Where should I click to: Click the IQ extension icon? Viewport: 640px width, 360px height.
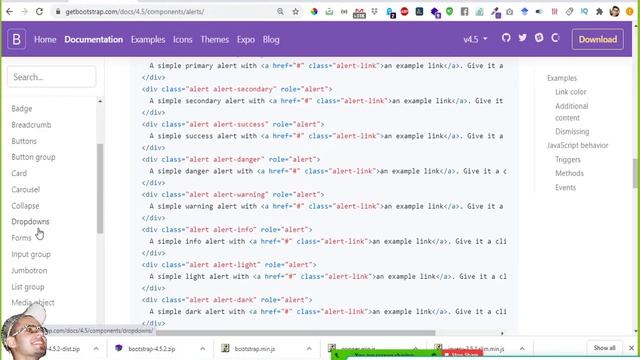[x=584, y=12]
